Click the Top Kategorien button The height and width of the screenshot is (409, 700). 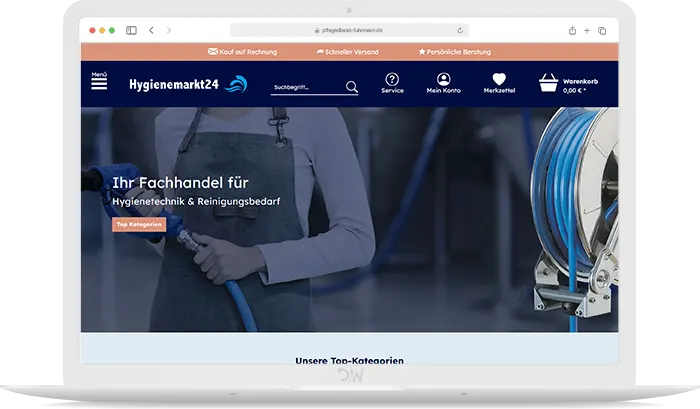[139, 224]
